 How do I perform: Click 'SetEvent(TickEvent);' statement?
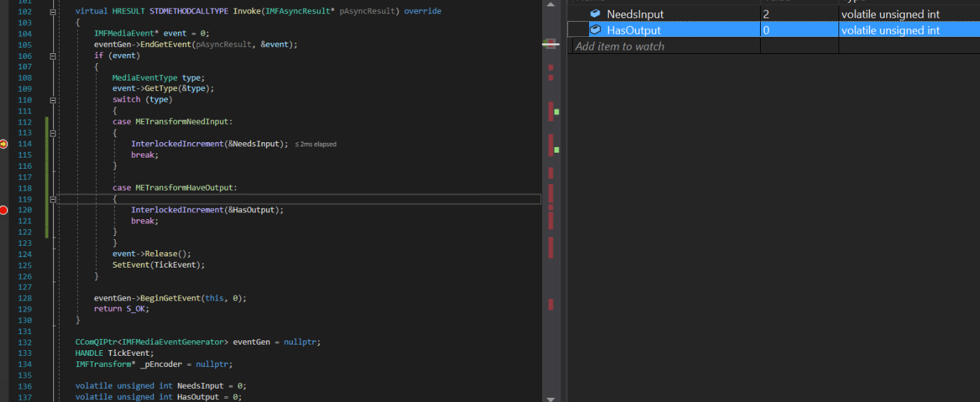[x=159, y=265]
